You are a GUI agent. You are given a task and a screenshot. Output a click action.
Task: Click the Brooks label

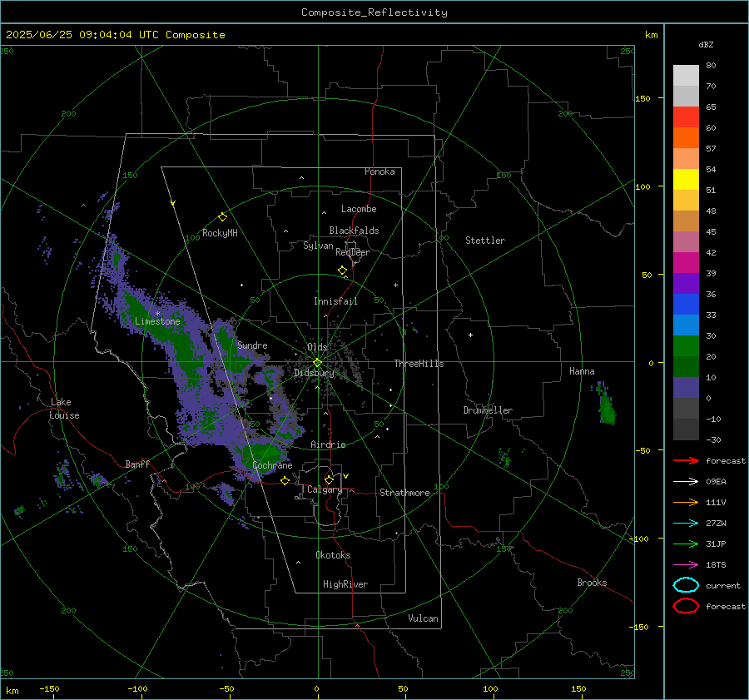pyautogui.click(x=592, y=583)
